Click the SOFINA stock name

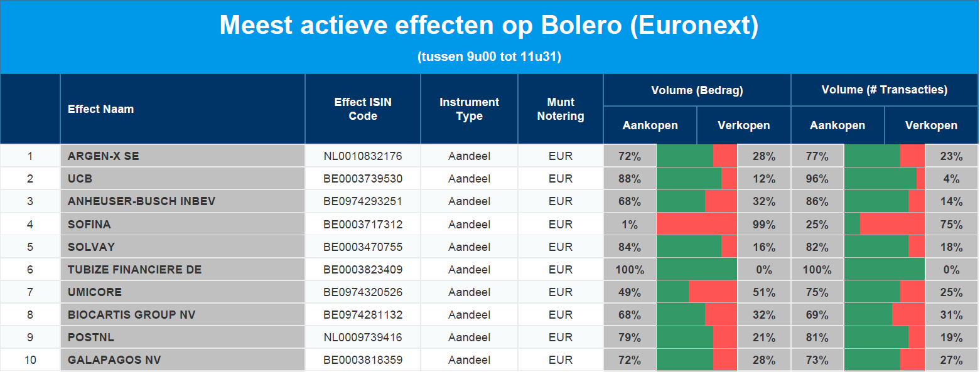[89, 224]
